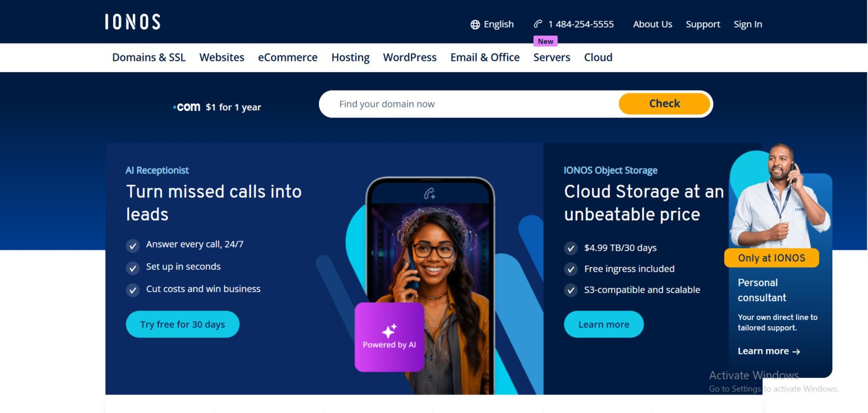Screen dimensions: 868x413
Task: Open the Sign In link
Action: point(748,24)
